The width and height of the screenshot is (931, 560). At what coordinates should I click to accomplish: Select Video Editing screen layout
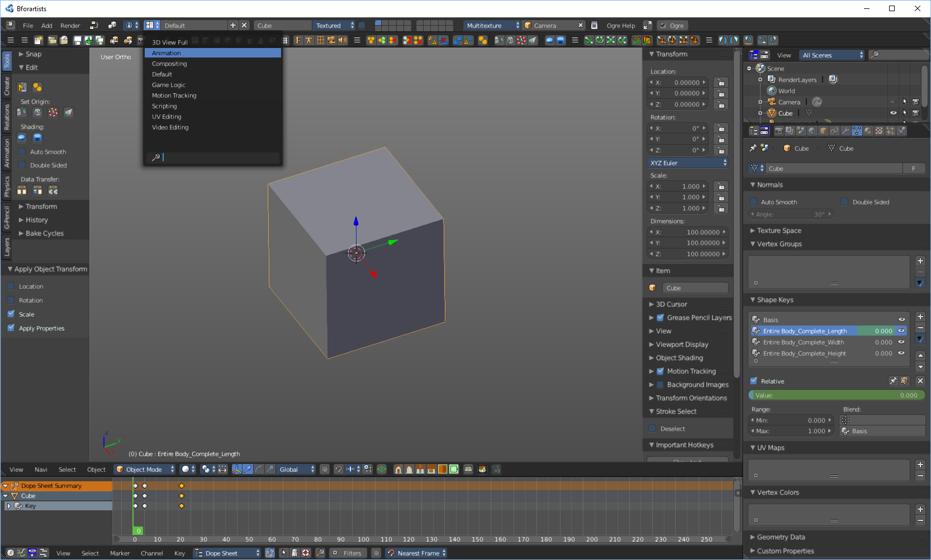coord(170,127)
